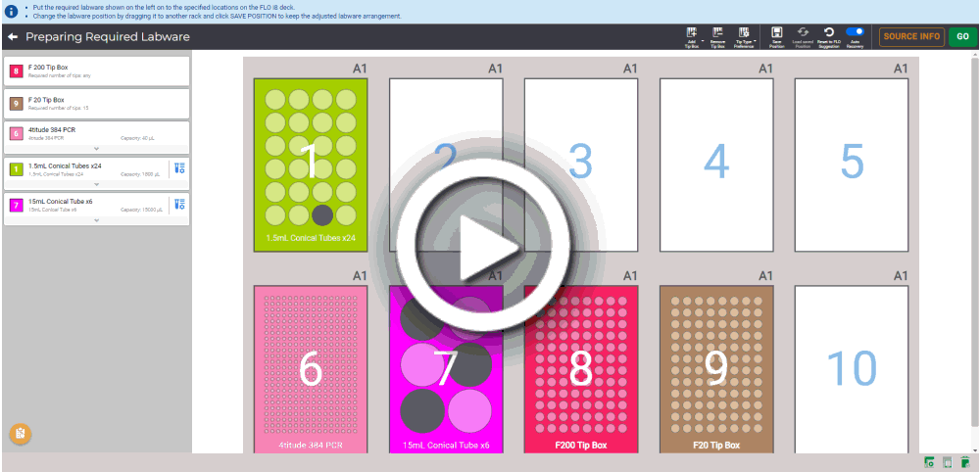This screenshot has width=980, height=472.
Task: Click the SOURCE INFO button
Action: pos(911,37)
